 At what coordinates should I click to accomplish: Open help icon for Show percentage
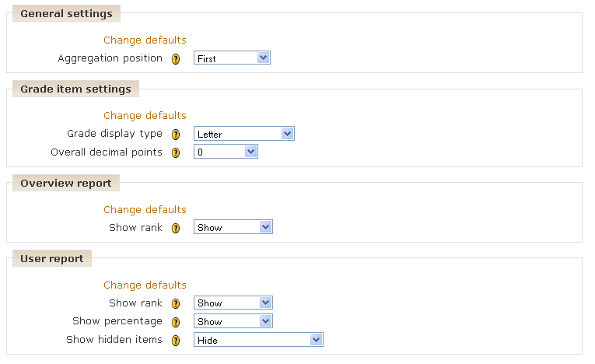tap(175, 322)
